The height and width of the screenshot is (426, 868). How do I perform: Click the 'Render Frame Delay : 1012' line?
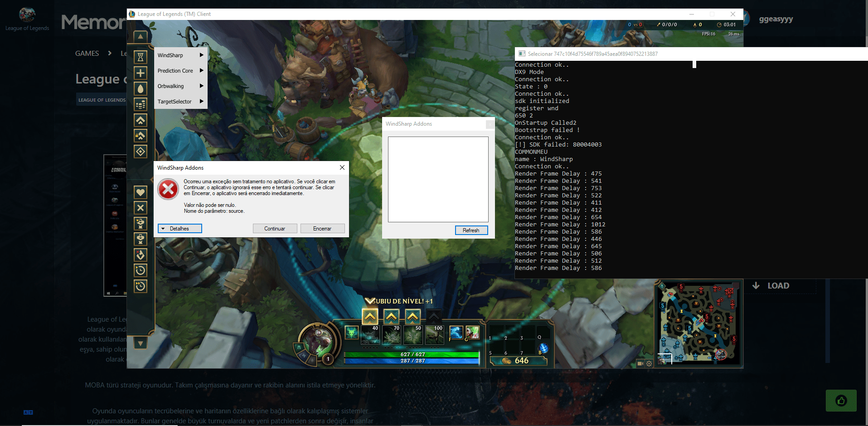(x=560, y=225)
